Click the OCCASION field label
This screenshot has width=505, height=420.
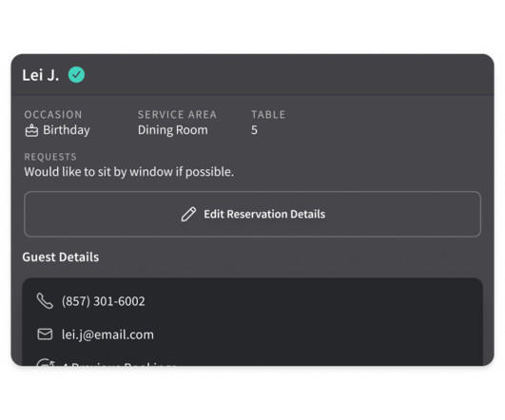53,115
